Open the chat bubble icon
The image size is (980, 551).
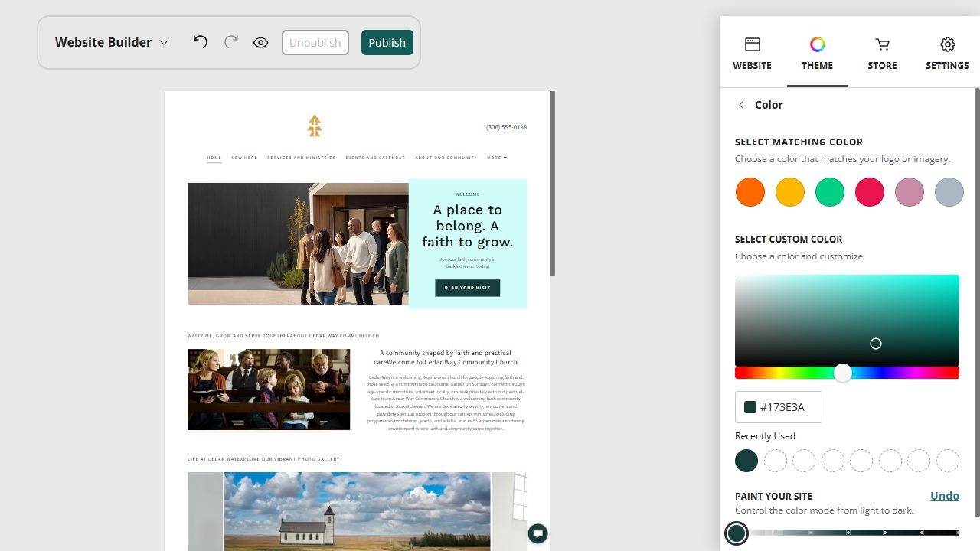(537, 533)
